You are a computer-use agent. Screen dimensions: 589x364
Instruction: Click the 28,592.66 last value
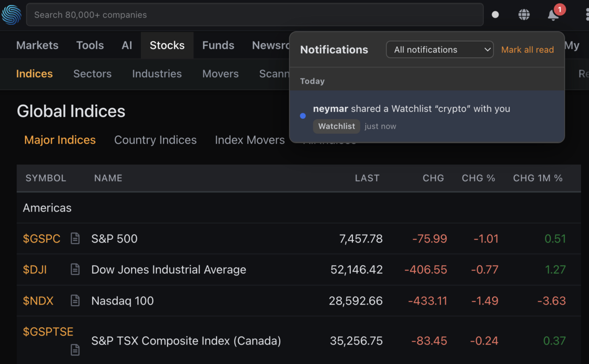(x=356, y=300)
